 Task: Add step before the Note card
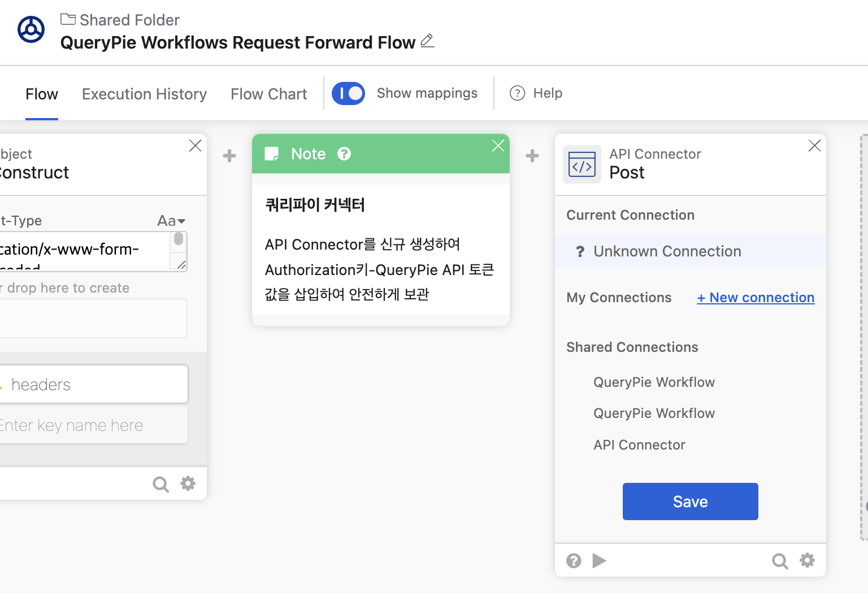pyautogui.click(x=229, y=156)
